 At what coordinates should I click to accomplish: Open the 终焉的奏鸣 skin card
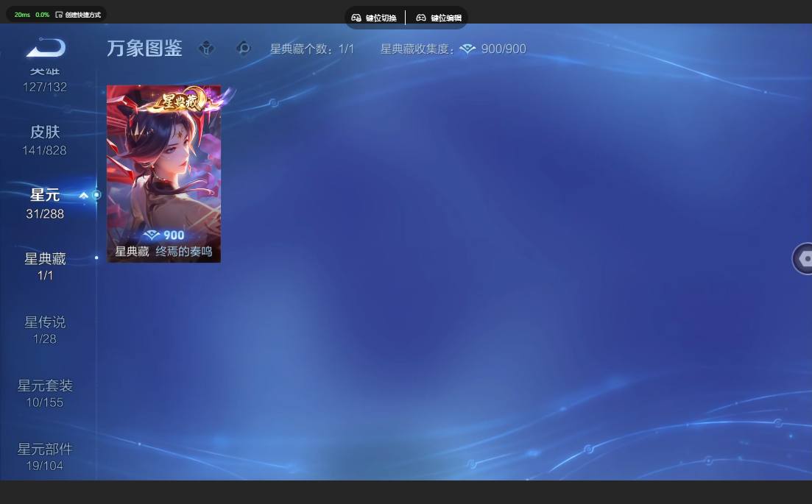(x=163, y=174)
